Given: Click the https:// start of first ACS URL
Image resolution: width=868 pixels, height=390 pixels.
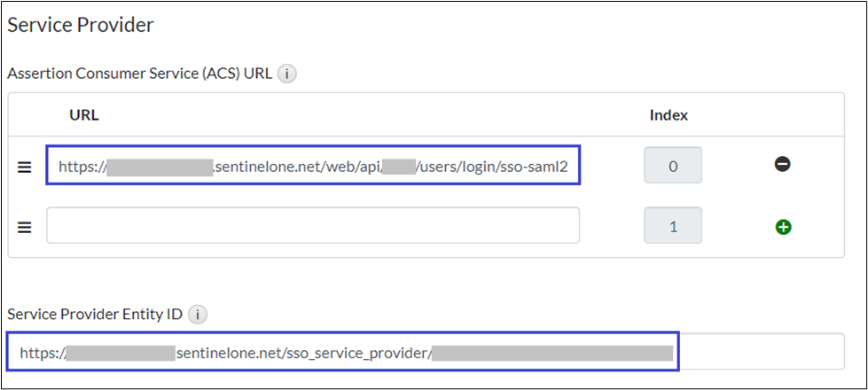Looking at the screenshot, I should point(82,166).
